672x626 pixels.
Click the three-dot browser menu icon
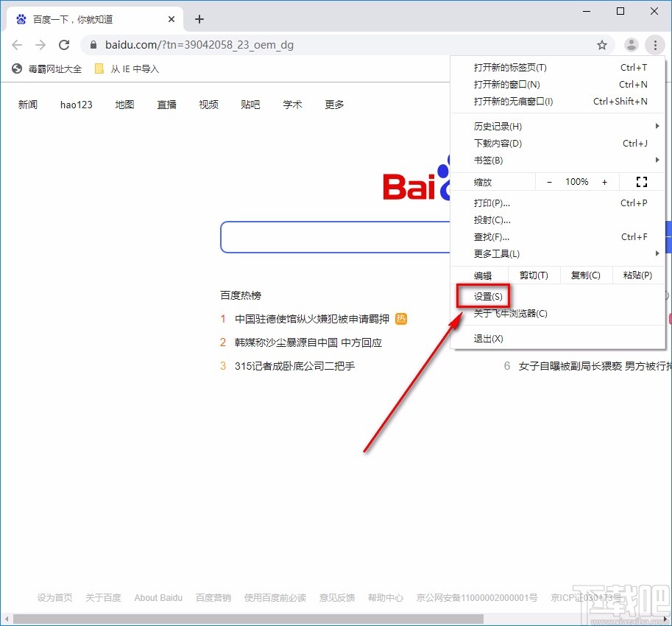click(655, 45)
